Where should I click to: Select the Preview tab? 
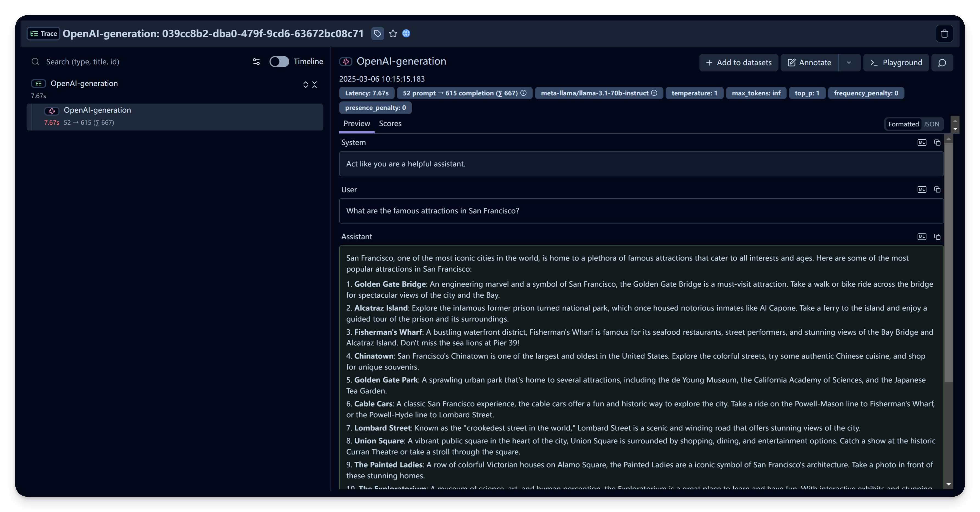[357, 124]
